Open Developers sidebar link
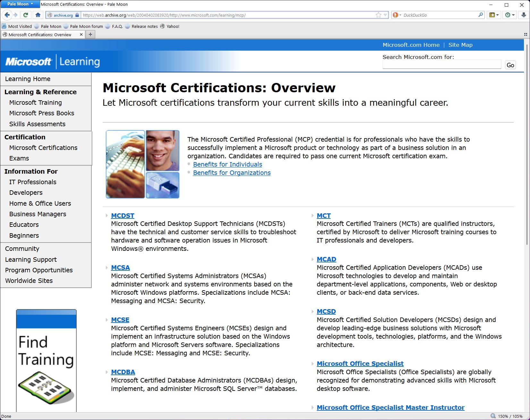 (26, 193)
